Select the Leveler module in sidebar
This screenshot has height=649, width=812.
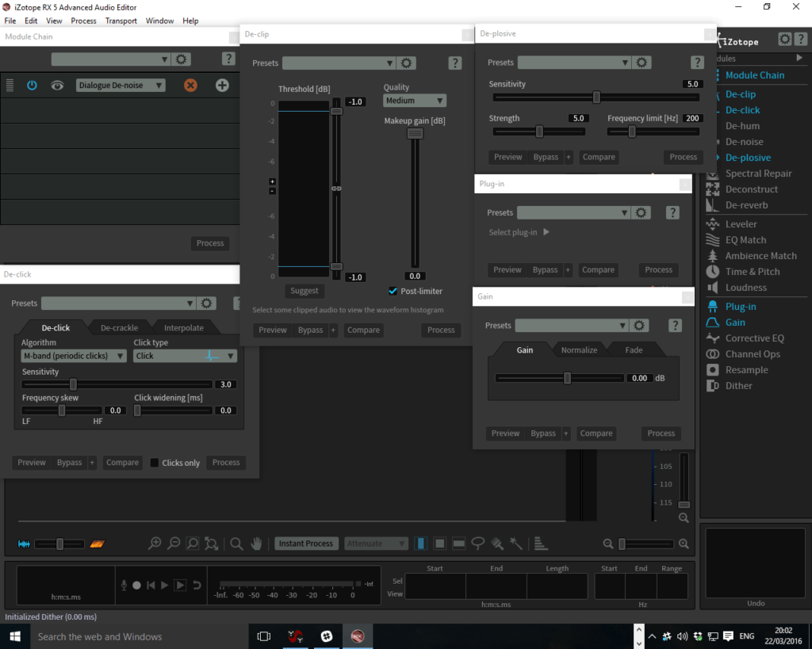pos(741,224)
